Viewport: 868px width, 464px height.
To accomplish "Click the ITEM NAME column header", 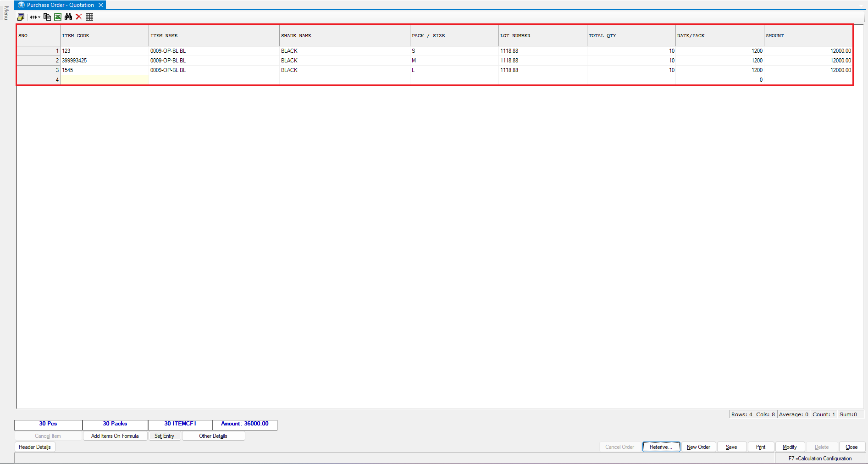I will (214, 35).
